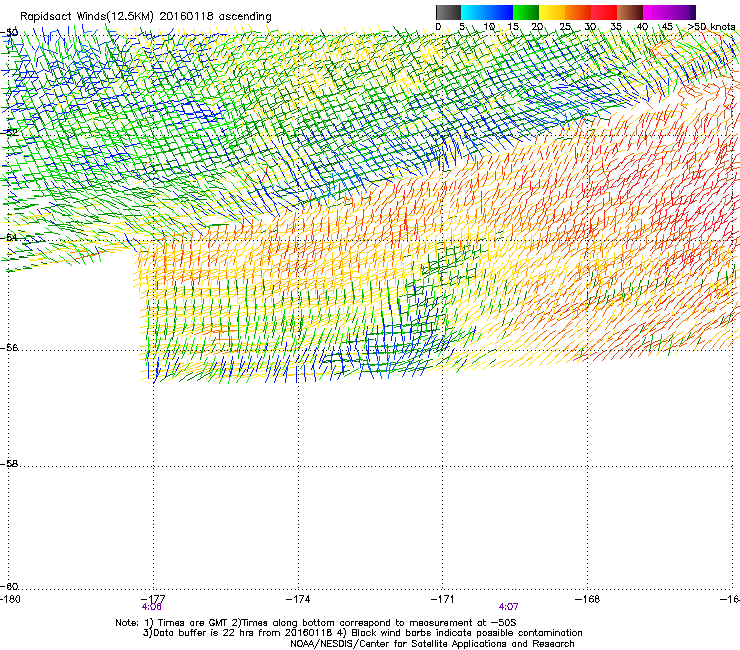Click the -171 longitude axis label

pos(443,599)
